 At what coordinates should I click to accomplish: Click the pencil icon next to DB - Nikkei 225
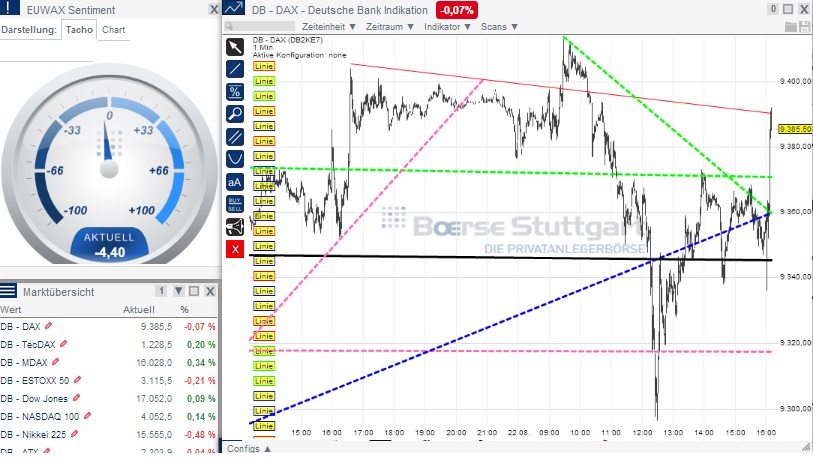click(75, 434)
